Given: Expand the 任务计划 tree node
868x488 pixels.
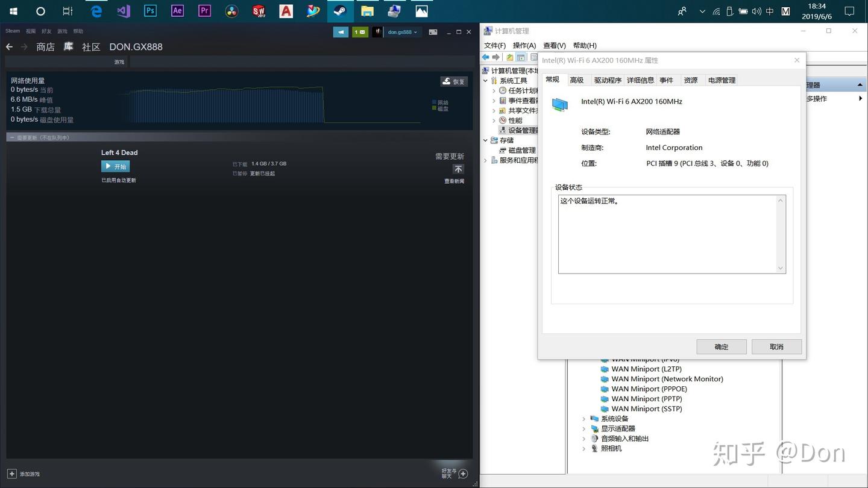Looking at the screenshot, I should click(x=494, y=90).
